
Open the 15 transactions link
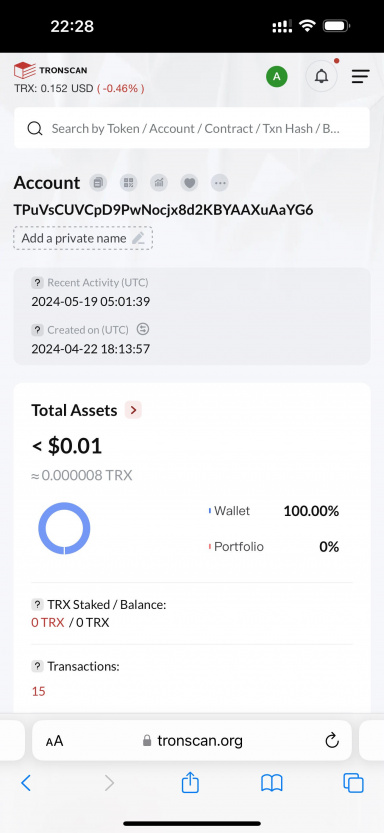pyautogui.click(x=38, y=691)
